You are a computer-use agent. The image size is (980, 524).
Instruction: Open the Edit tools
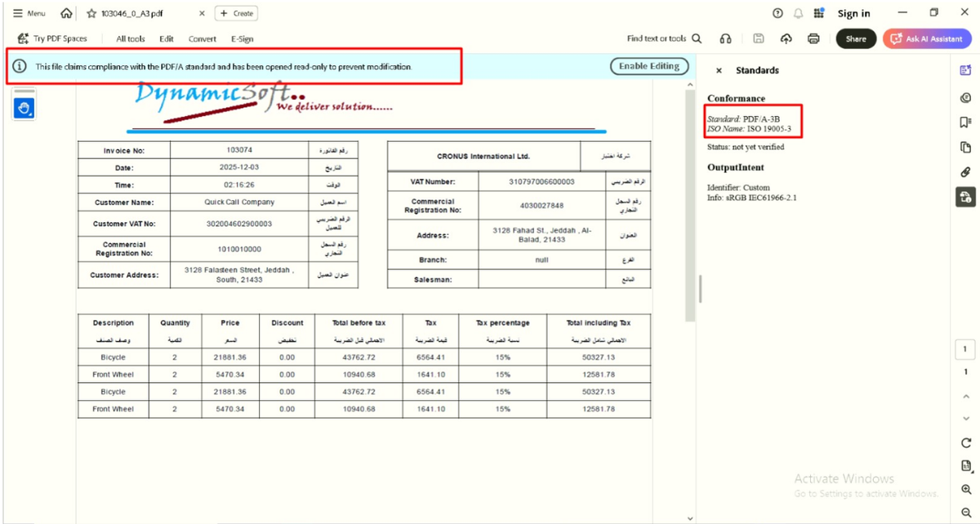(167, 38)
